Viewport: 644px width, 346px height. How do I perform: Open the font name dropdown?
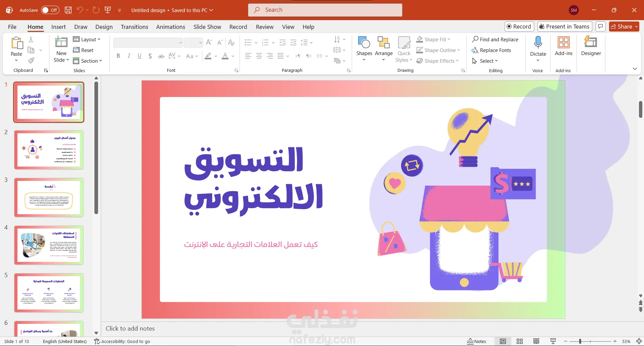[x=180, y=43]
